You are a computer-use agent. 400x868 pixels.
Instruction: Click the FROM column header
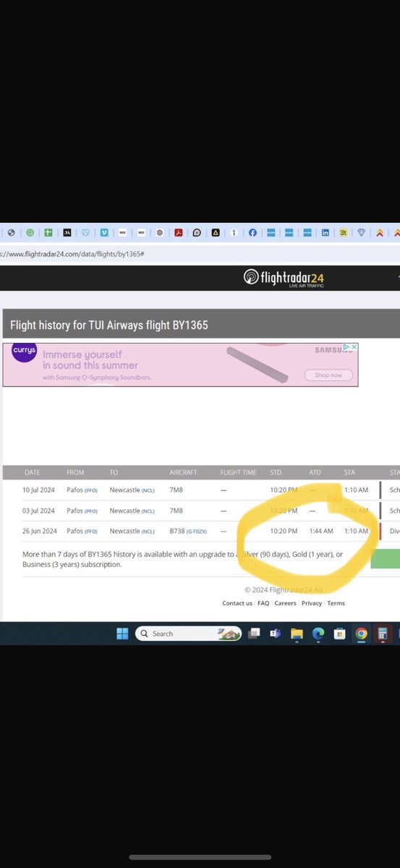[x=75, y=472]
